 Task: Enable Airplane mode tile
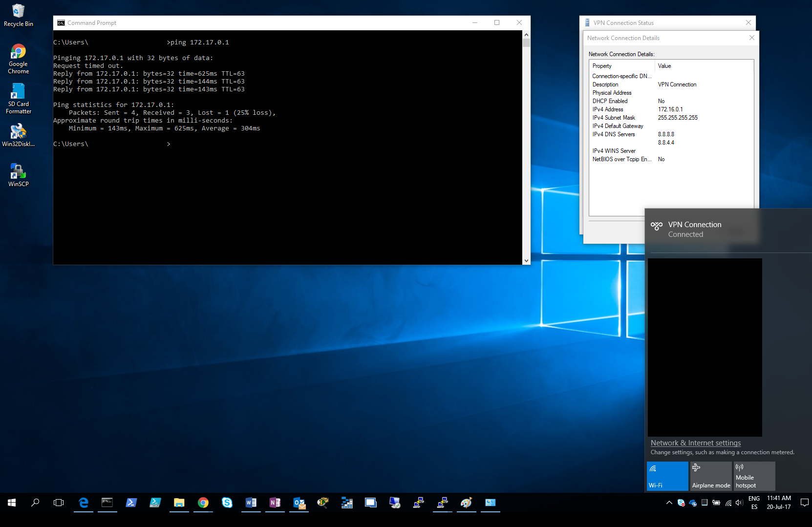[710, 476]
